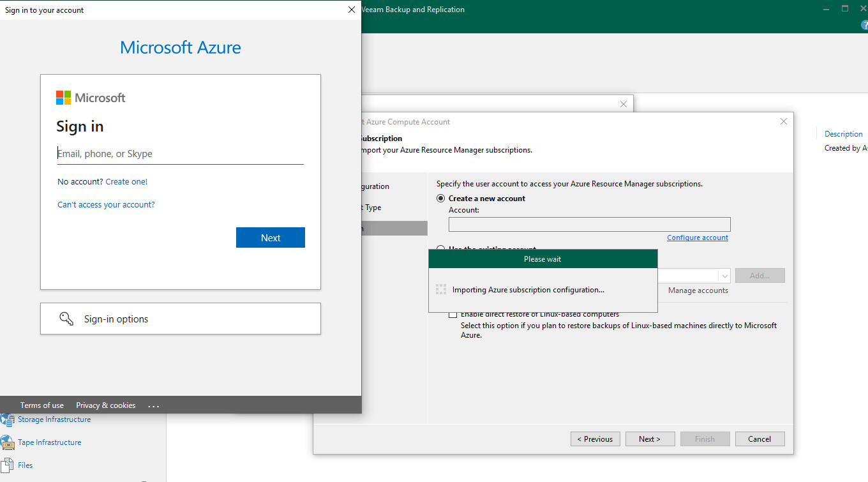Click the Add... button in wizard
Viewport: 868px width, 482px height.
click(760, 276)
